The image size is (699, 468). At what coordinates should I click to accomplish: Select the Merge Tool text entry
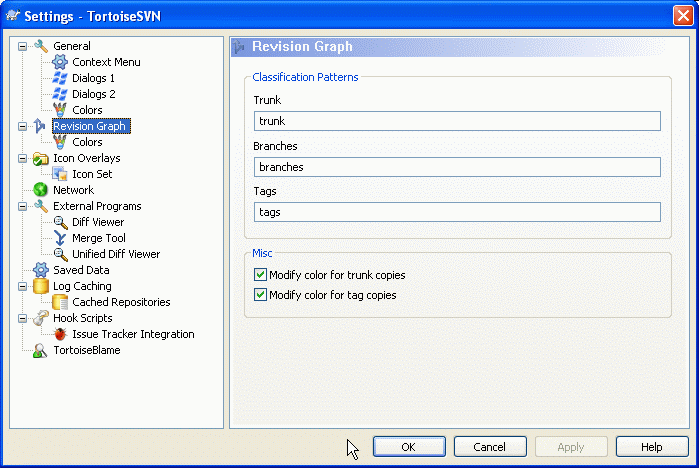click(99, 238)
